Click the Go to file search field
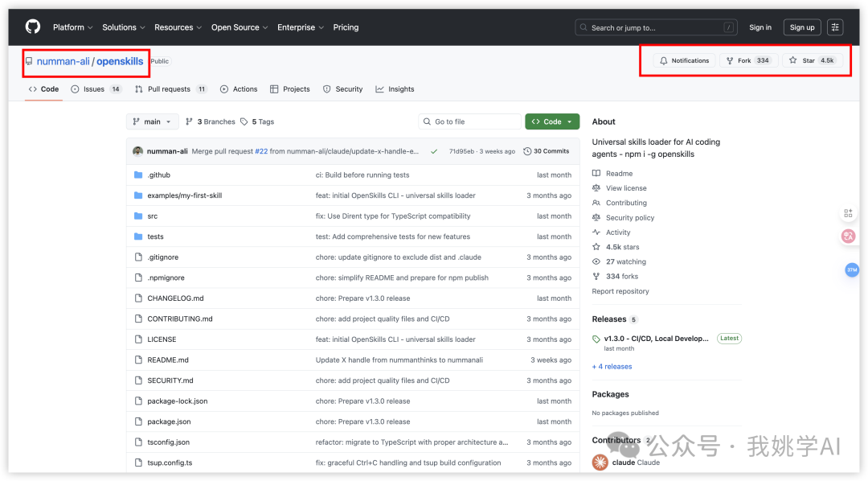This screenshot has width=868, height=481. [x=470, y=121]
